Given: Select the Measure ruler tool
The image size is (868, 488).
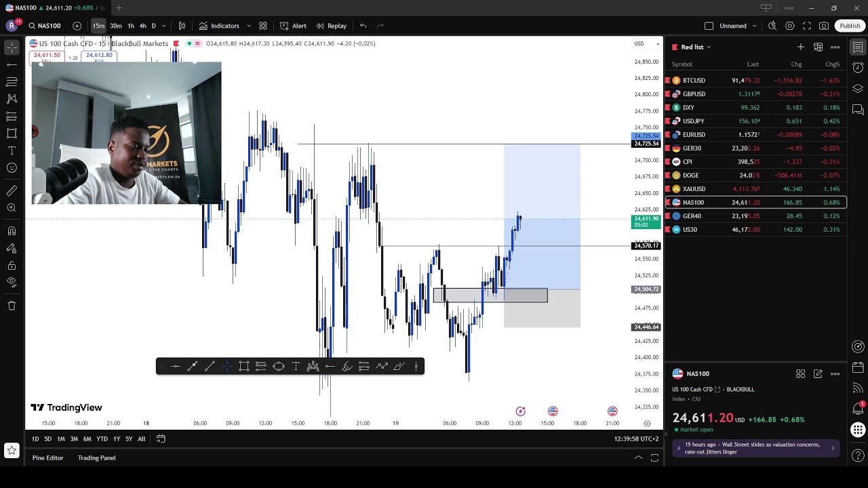Looking at the screenshot, I should [x=12, y=191].
